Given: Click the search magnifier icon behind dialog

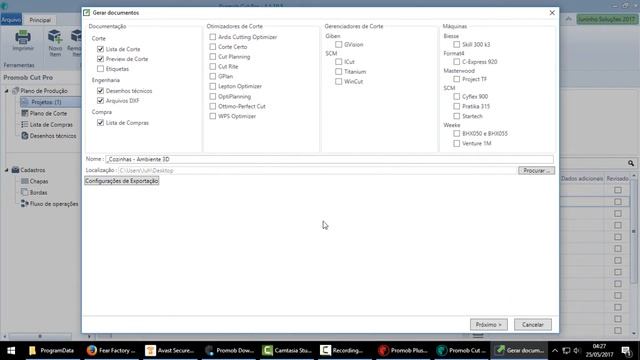Looking at the screenshot, I should 631,163.
